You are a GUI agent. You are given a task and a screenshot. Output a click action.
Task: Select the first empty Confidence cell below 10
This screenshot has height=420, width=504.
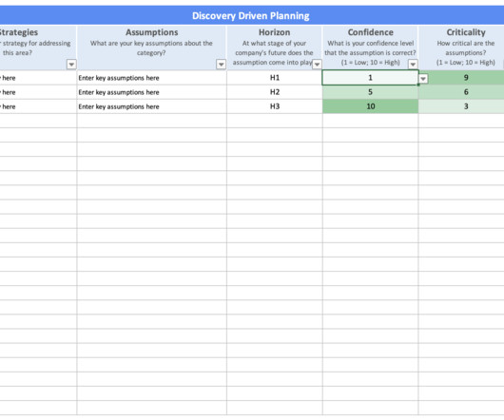point(370,121)
